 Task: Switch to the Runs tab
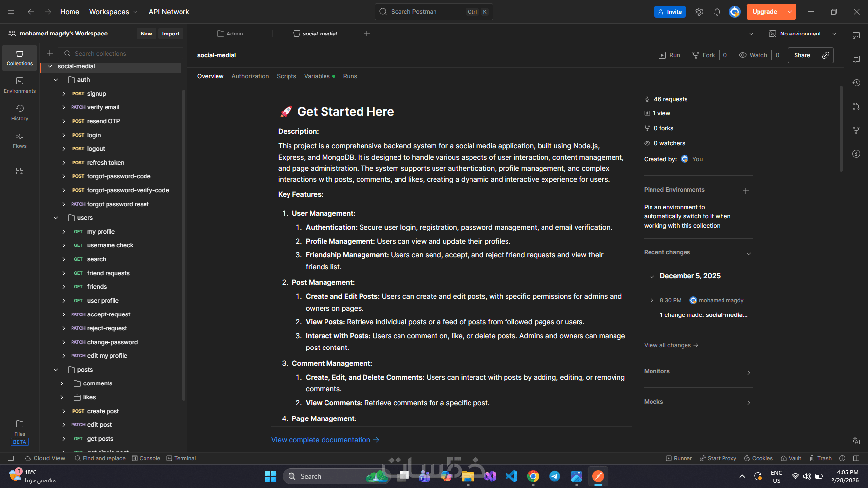[350, 76]
